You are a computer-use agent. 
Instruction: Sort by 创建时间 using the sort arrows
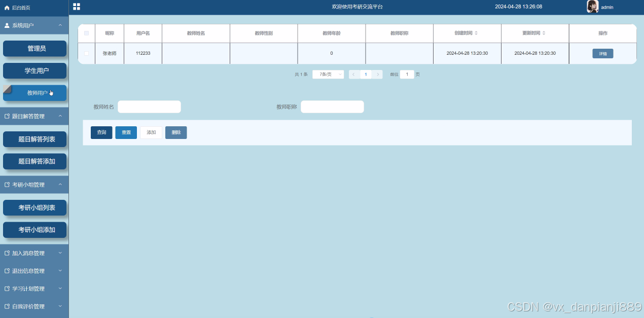476,33
